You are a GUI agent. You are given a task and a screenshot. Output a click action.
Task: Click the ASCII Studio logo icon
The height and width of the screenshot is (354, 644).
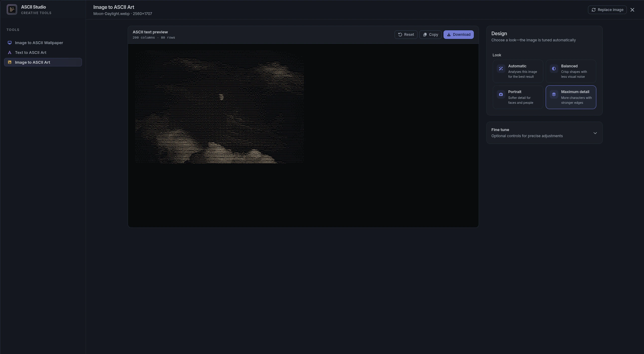[x=12, y=10]
